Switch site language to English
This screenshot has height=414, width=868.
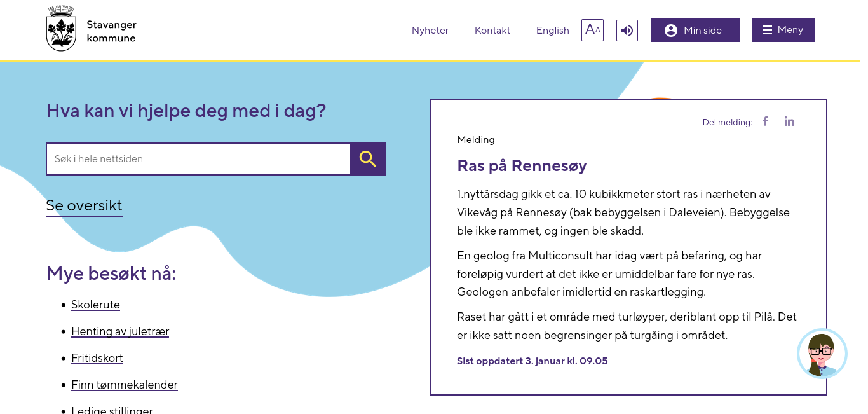553,31
